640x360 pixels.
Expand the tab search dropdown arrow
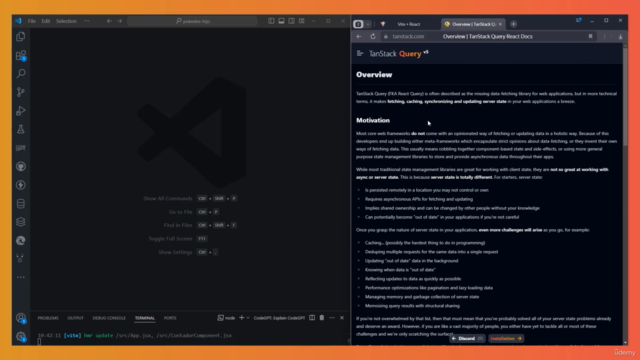(x=368, y=24)
